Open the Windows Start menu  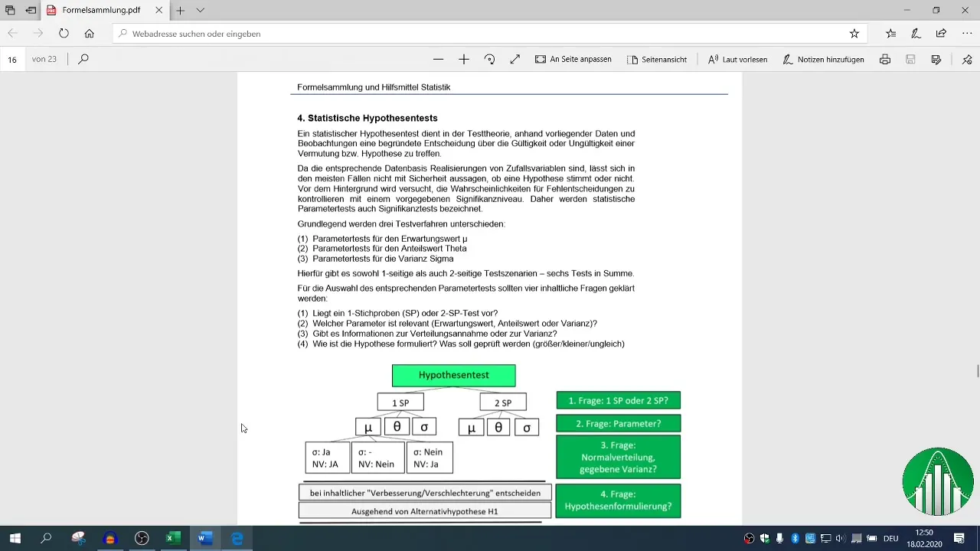[15, 538]
